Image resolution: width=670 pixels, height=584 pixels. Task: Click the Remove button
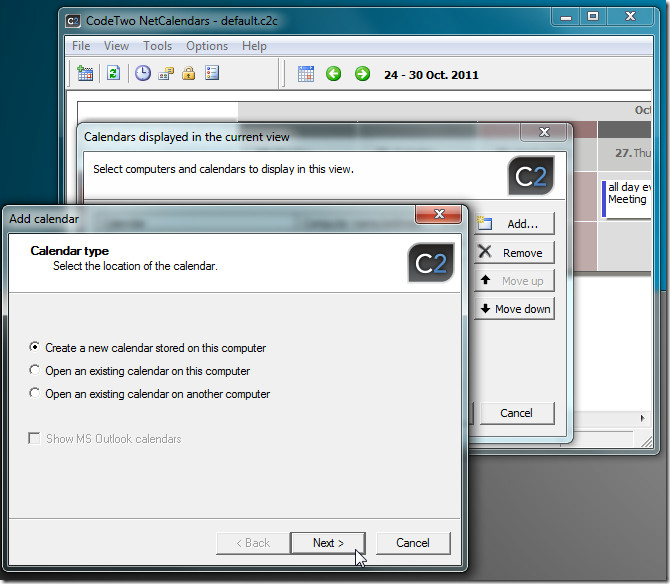(514, 252)
